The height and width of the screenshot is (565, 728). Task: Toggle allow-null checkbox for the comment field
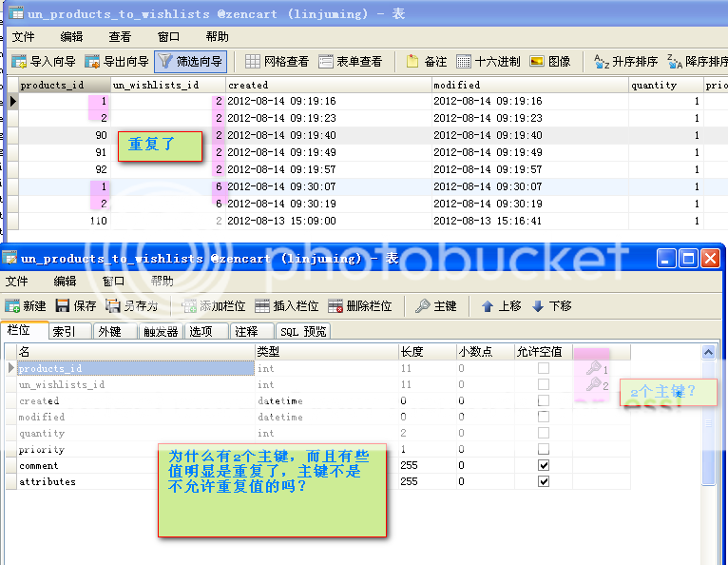pos(543,466)
